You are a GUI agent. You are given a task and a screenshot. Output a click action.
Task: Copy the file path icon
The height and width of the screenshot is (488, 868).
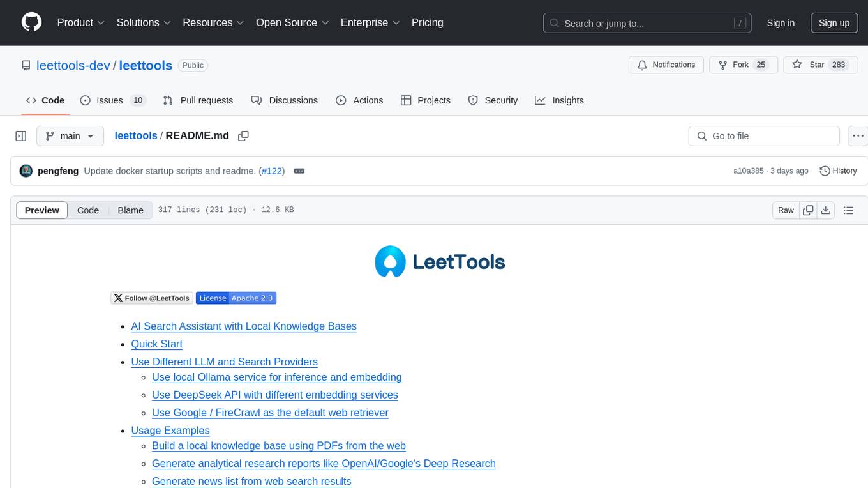point(243,136)
